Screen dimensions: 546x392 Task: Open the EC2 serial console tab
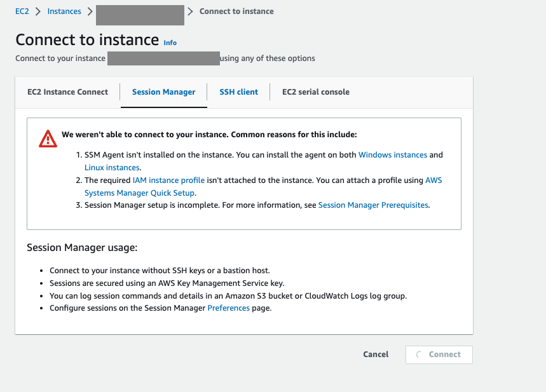pos(316,92)
